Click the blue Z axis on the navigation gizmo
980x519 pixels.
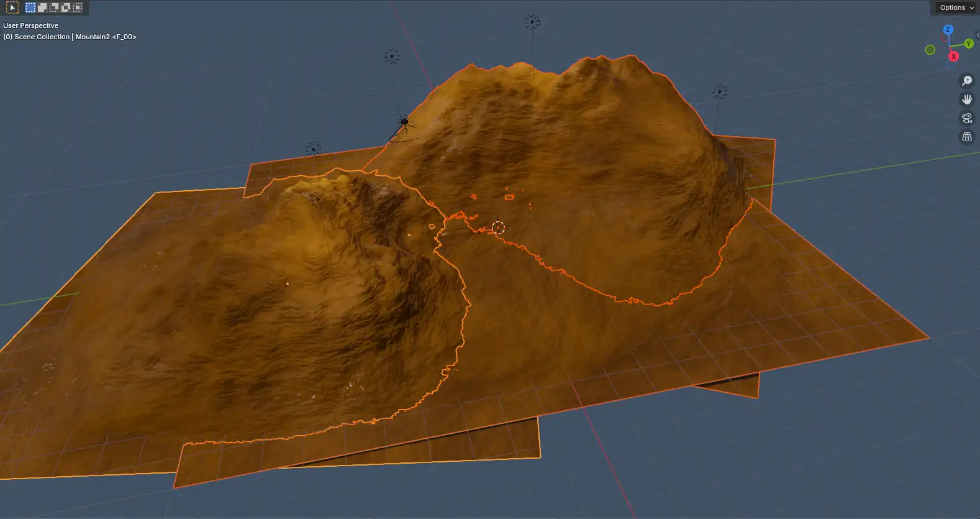[948, 29]
